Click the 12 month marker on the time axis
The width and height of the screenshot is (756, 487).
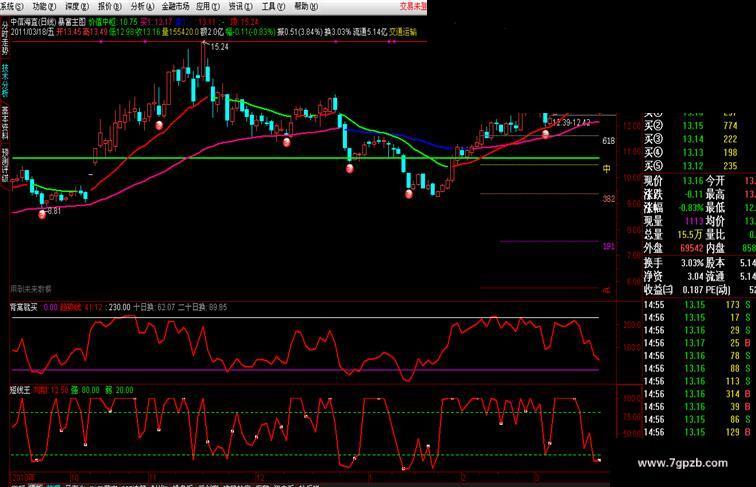[259, 477]
